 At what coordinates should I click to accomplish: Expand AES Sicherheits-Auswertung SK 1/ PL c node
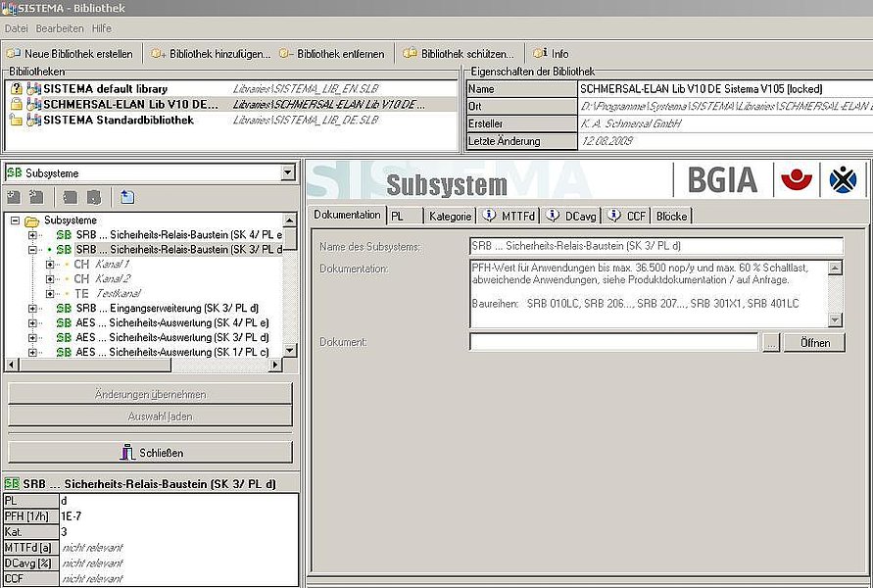click(x=33, y=352)
